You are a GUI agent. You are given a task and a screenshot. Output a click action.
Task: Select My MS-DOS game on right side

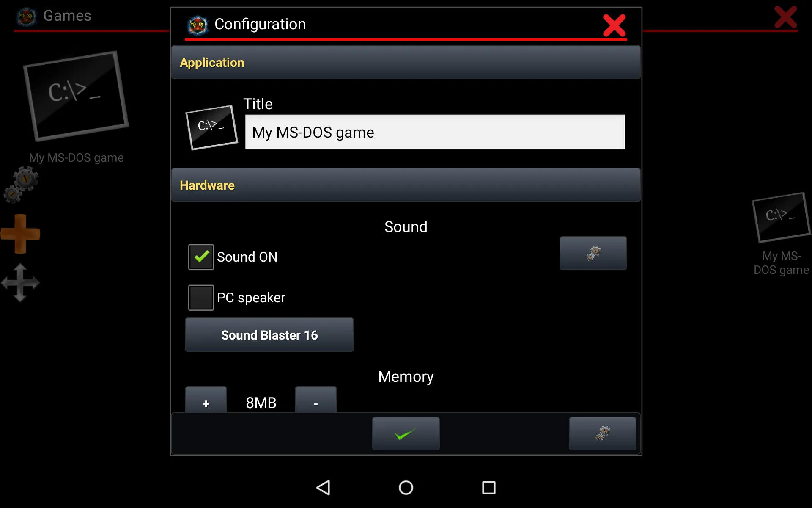pos(781,234)
